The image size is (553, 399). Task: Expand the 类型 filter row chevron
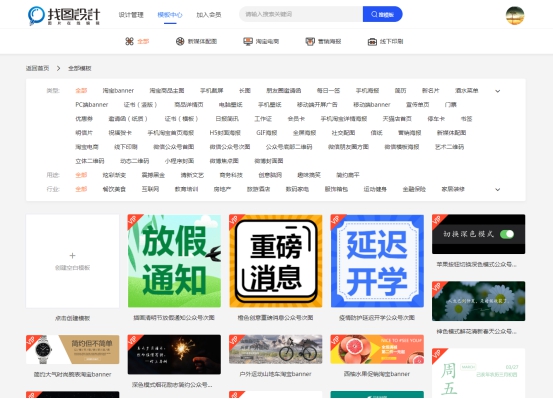click(x=498, y=91)
